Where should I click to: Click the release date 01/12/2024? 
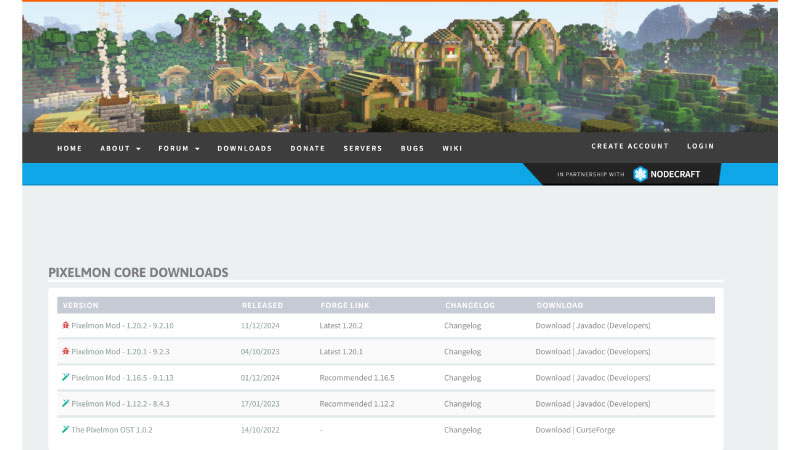pos(260,378)
